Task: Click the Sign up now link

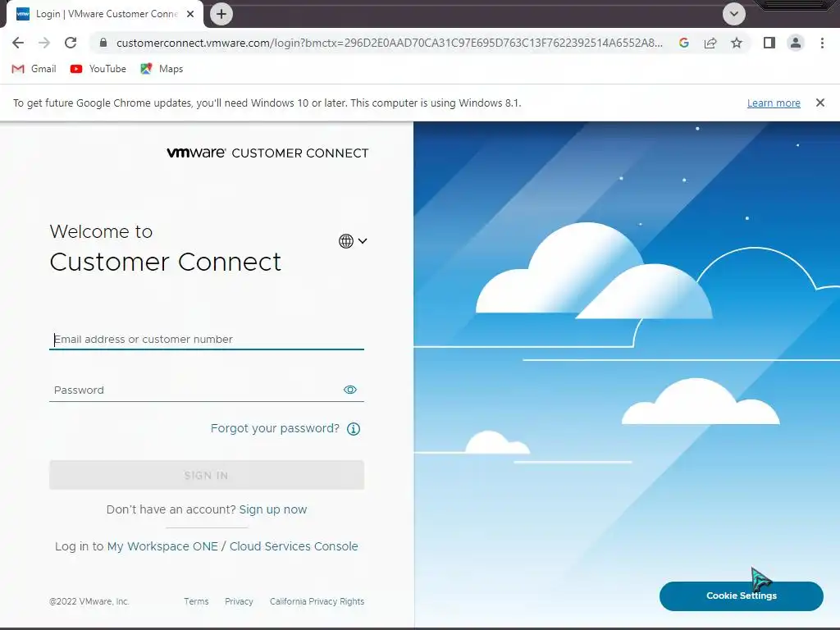Action: point(272,509)
